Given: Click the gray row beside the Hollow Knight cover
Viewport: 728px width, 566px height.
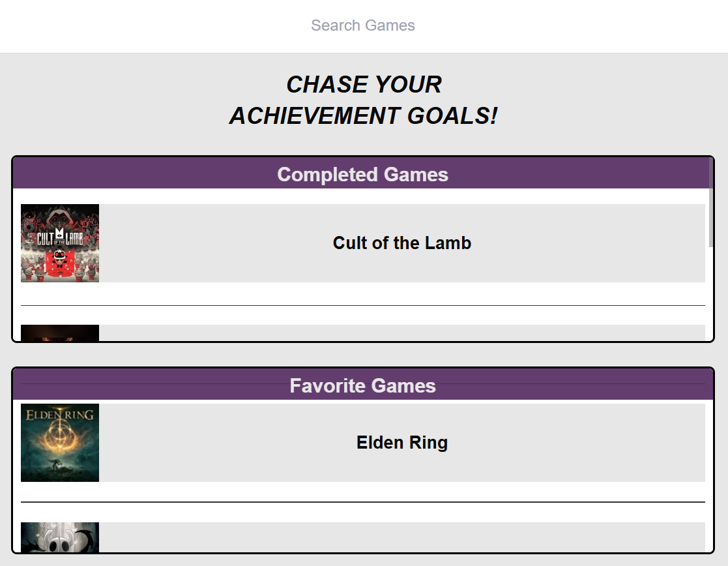Looking at the screenshot, I should click(x=401, y=537).
